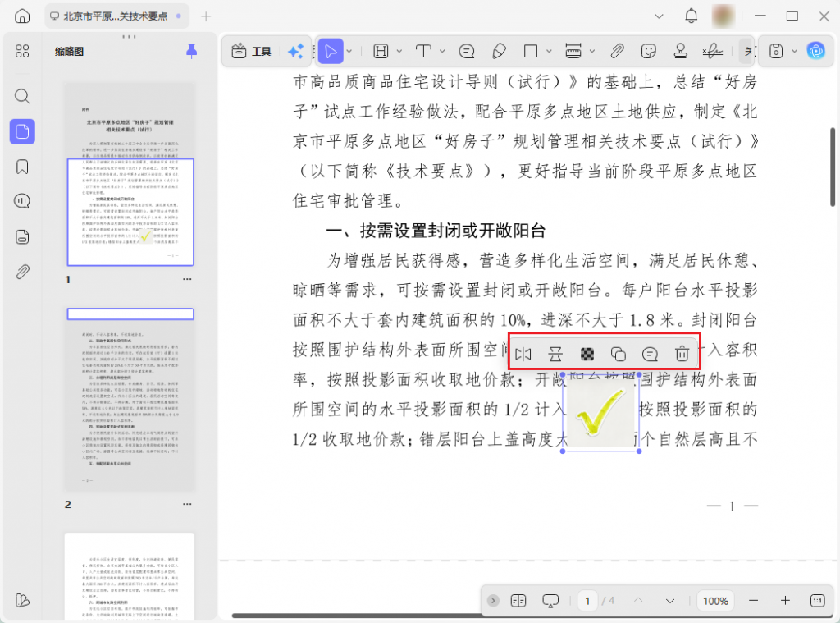Select the pen annotation tool
The image size is (840, 623).
(x=499, y=51)
